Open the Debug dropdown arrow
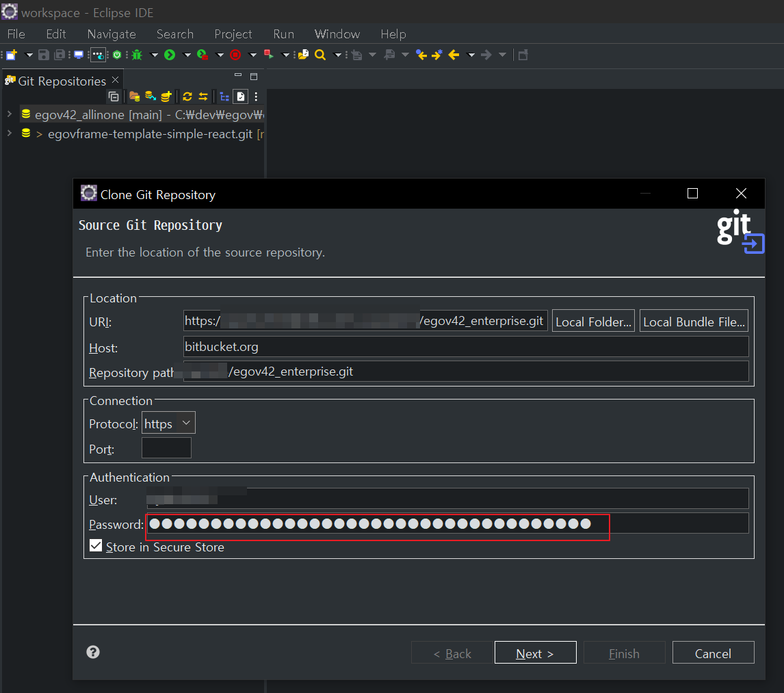784x693 pixels. [x=154, y=55]
